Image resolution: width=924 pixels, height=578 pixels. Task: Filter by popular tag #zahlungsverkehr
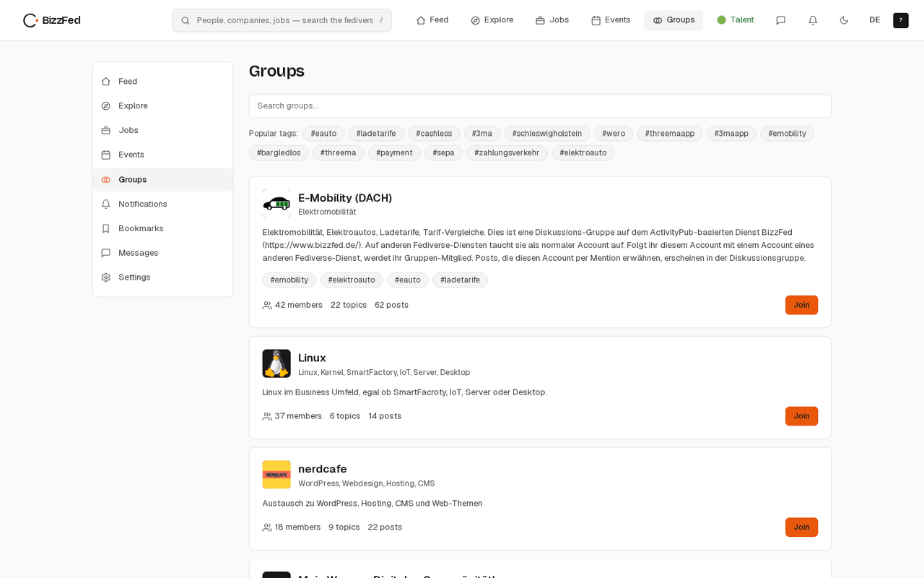coord(507,153)
